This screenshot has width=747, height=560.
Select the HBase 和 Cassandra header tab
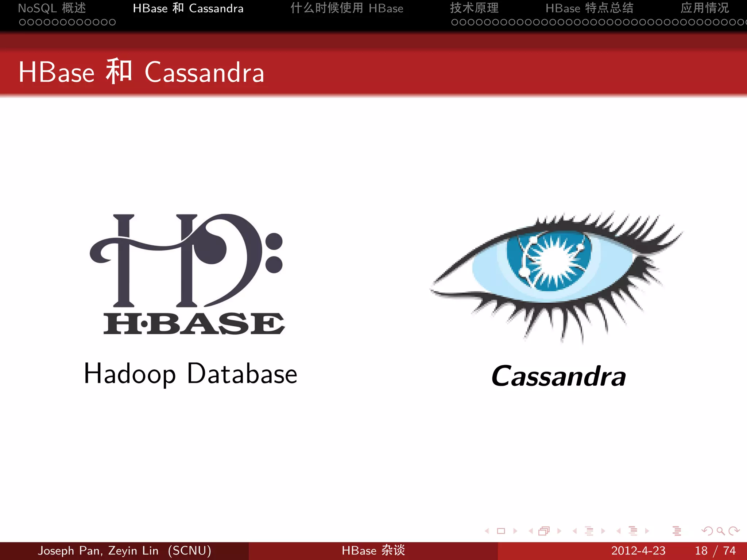point(188,8)
